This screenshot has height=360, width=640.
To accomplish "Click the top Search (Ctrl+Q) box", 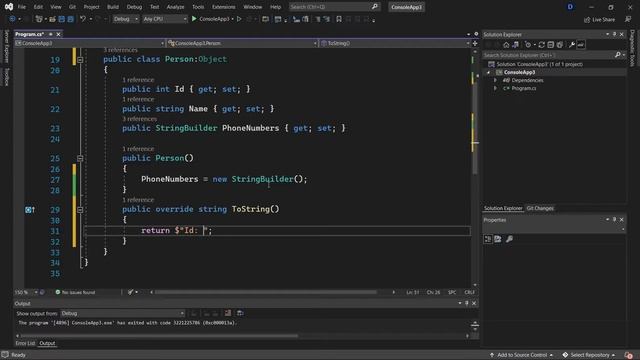I will point(334,7).
